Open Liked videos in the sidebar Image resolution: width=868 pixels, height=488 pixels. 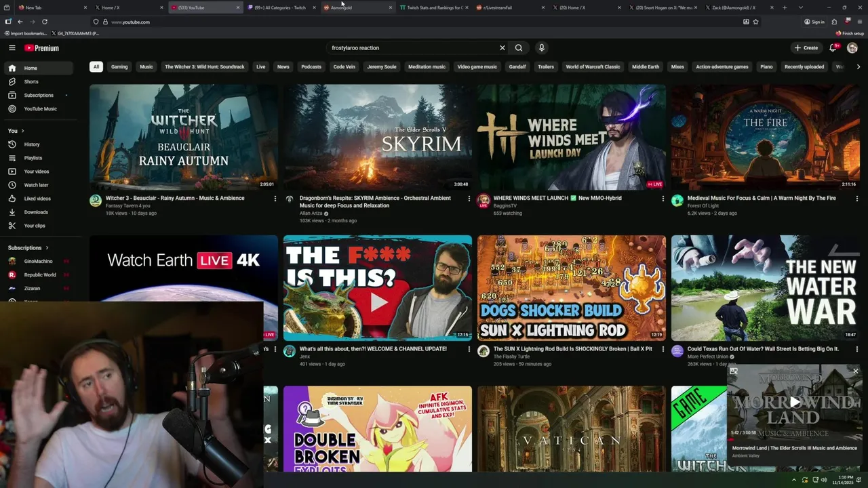pos(37,199)
